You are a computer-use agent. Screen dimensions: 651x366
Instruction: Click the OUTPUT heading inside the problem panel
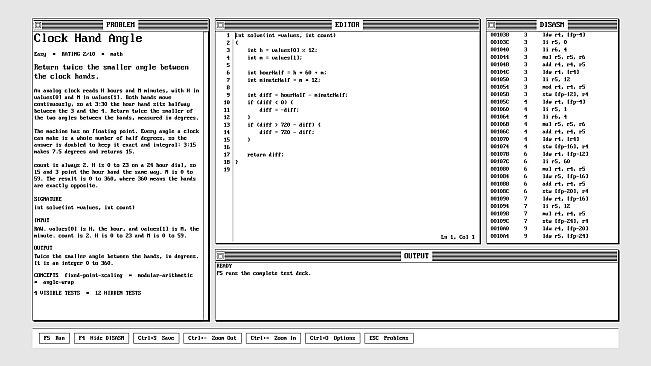43,248
